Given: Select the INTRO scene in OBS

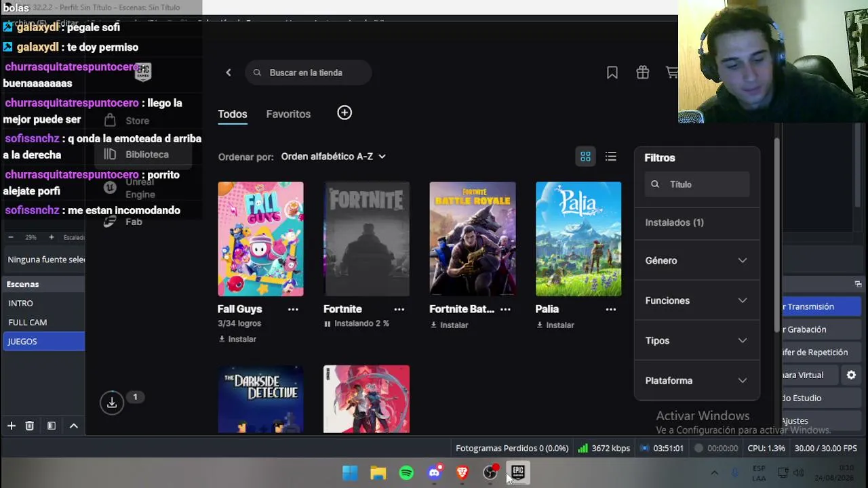Looking at the screenshot, I should coord(43,303).
